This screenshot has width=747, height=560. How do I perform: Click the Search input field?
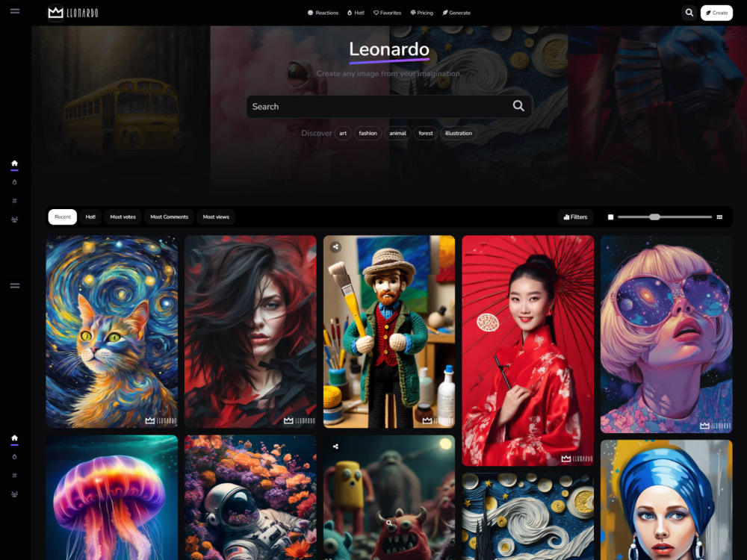coord(388,107)
